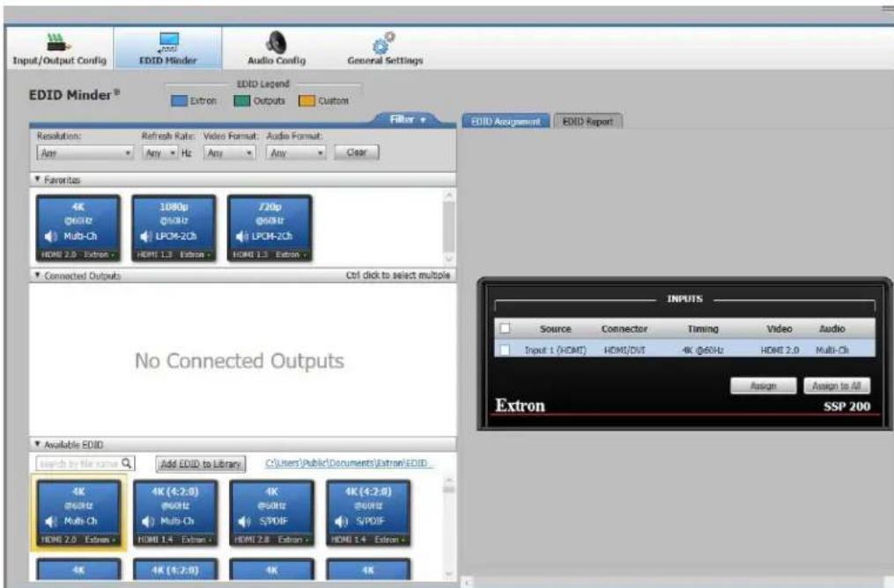Screen dimensions: 894x588
Task: Open the Refresh Rate dropdown
Action: (x=159, y=152)
